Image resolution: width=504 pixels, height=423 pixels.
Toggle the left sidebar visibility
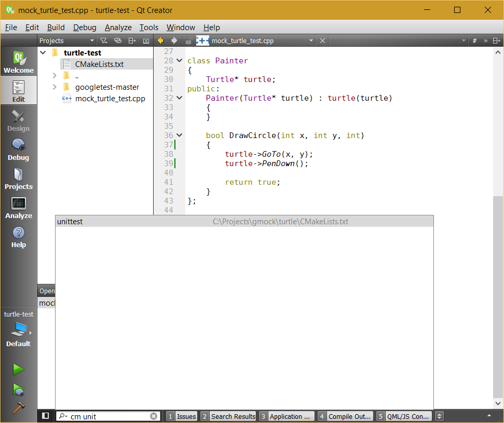pos(46,416)
